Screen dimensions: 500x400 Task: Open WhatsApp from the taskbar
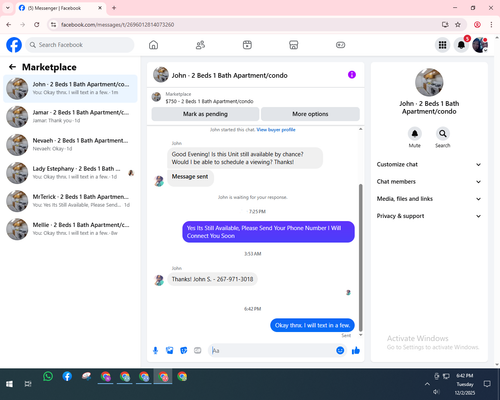48,377
